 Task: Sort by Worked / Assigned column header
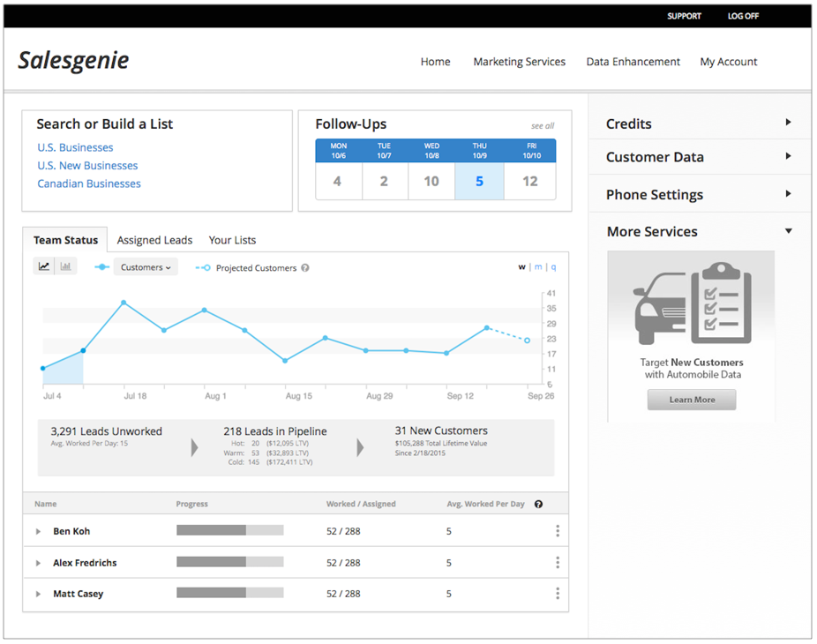[x=361, y=504]
